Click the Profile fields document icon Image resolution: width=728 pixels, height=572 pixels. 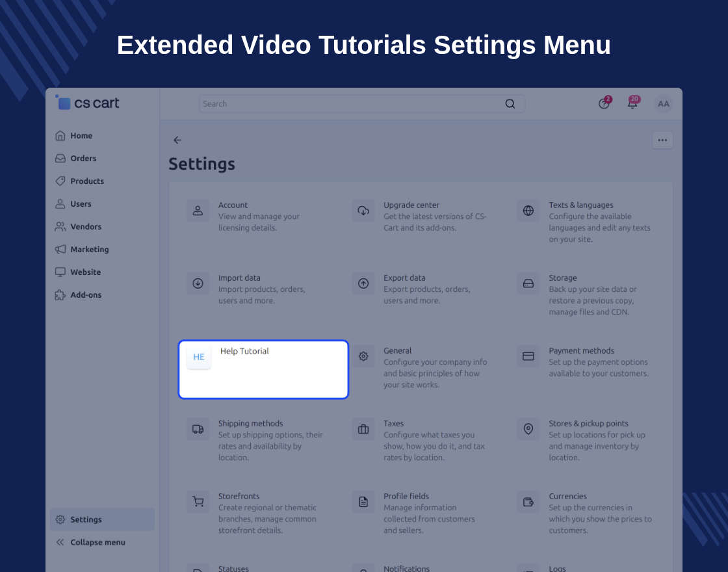click(363, 502)
